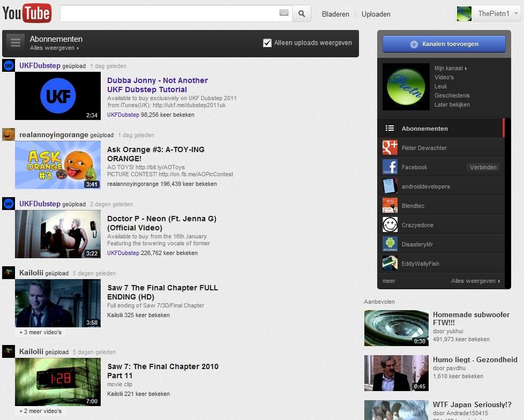The height and width of the screenshot is (420, 524).
Task: Open Ask Orange #3: A-TOY-ING ORANGE! title
Action: point(156,154)
